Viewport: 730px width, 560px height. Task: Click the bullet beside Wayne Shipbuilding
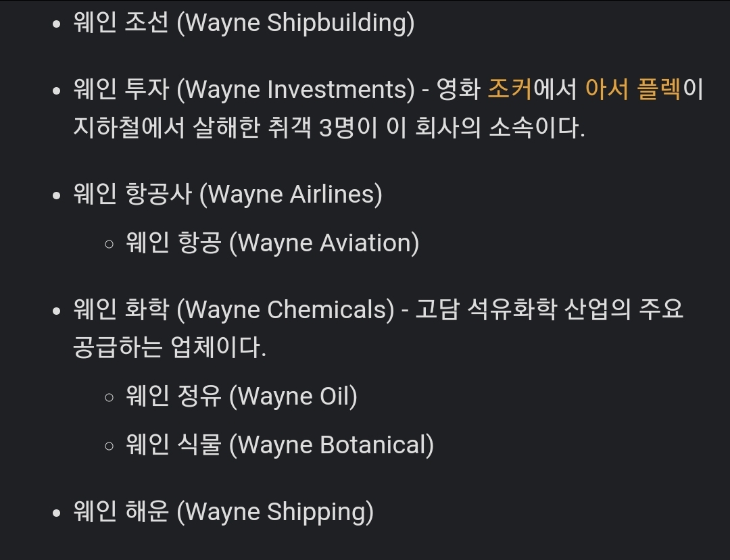click(57, 24)
